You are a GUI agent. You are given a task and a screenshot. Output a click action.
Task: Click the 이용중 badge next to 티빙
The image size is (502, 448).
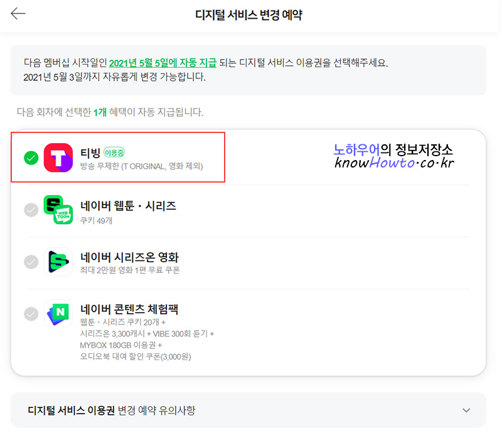pos(114,152)
